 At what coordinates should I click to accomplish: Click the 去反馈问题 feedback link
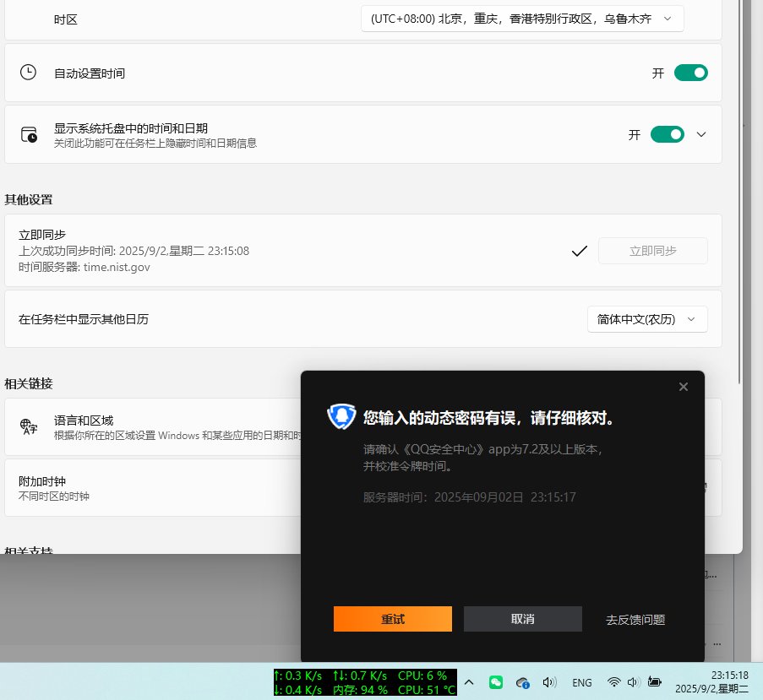tap(635, 620)
